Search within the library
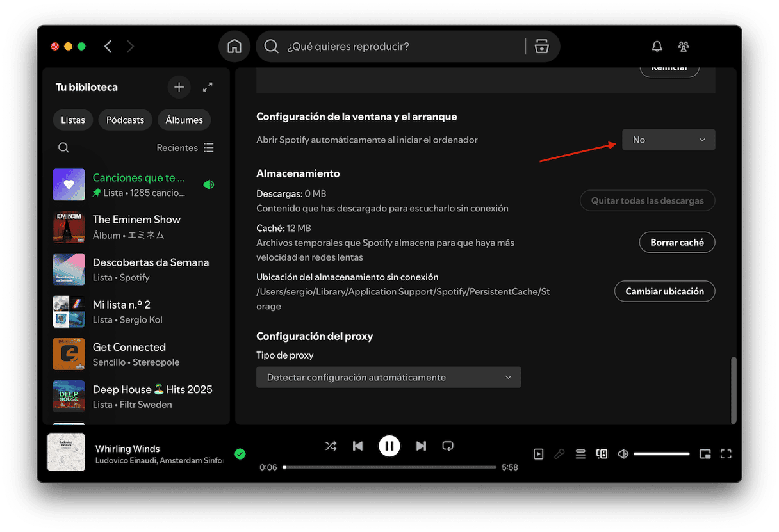The image size is (779, 532). (63, 148)
